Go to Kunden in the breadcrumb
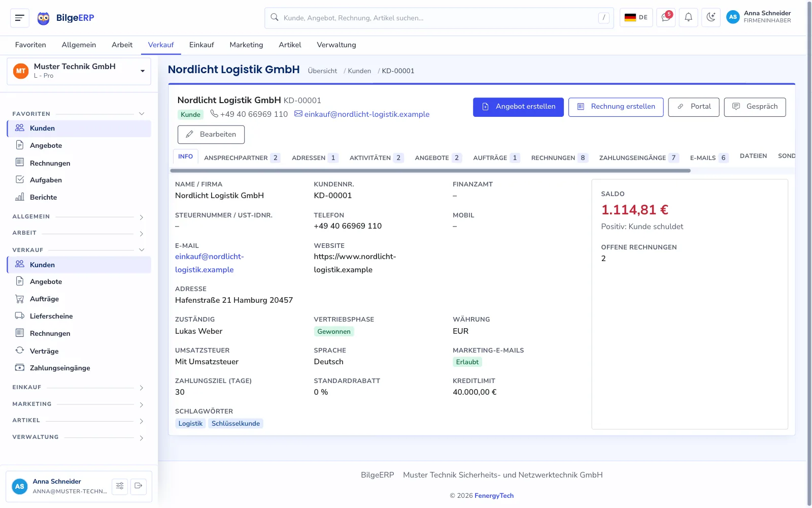 359,71
